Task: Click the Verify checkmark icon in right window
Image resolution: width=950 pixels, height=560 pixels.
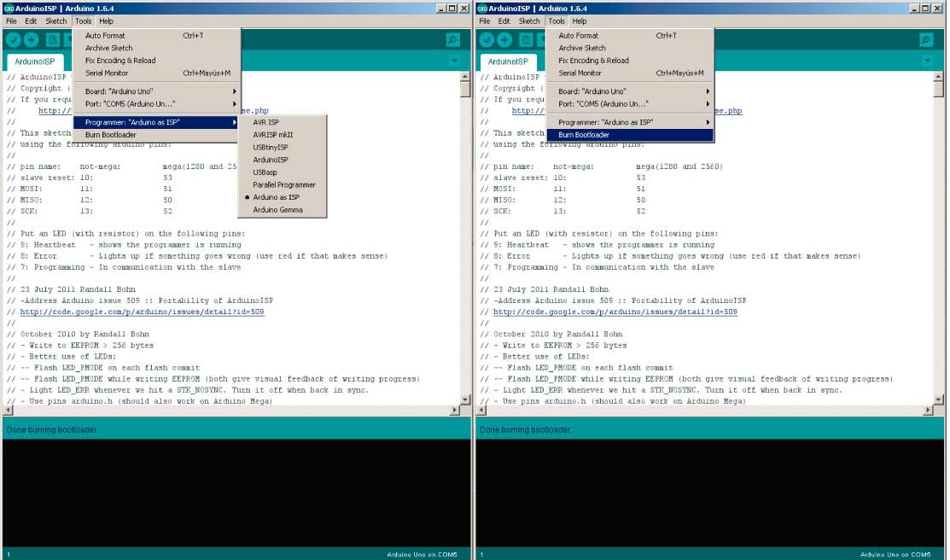Action: [x=487, y=40]
